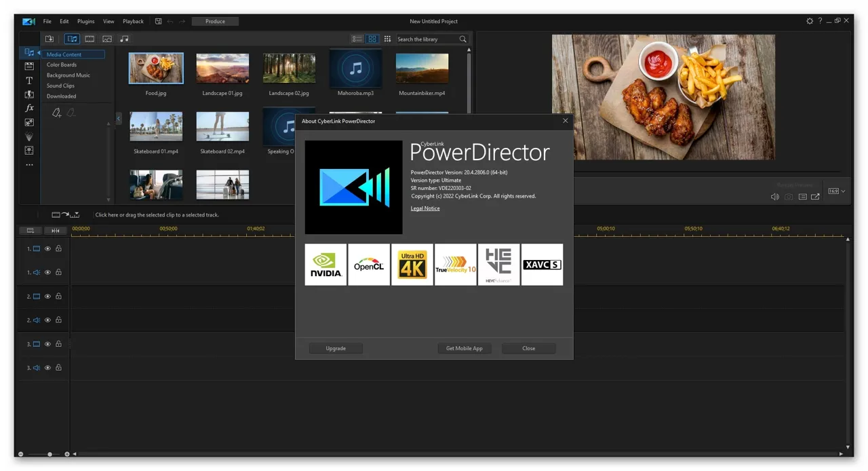868x471 pixels.
Task: Select the Food.jpg thumbnail
Action: (156, 68)
